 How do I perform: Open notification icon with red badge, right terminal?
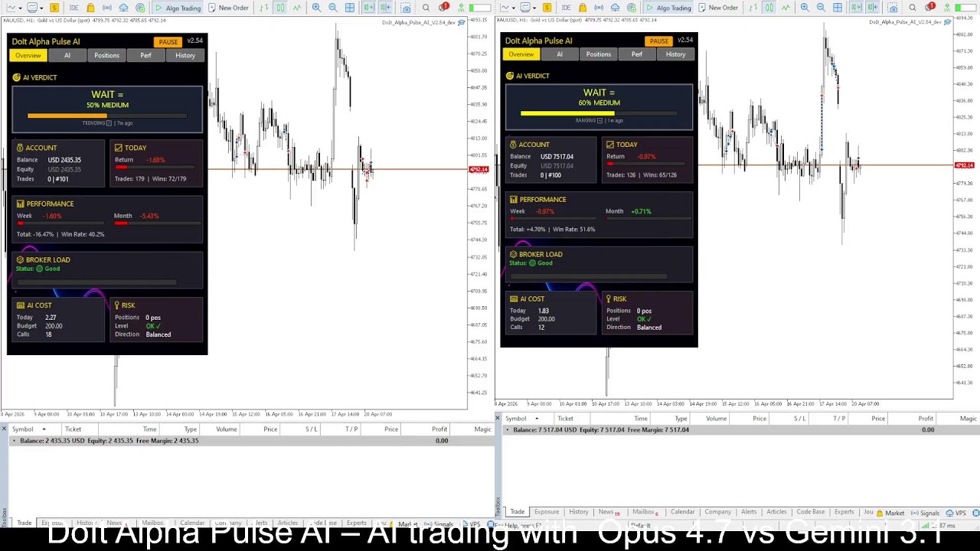(x=929, y=7)
